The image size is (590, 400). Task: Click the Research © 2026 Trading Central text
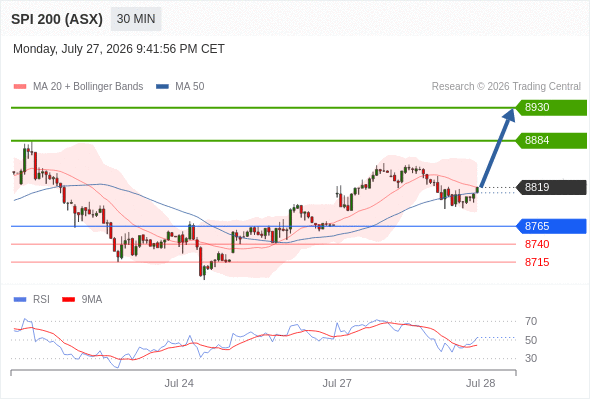tap(506, 87)
